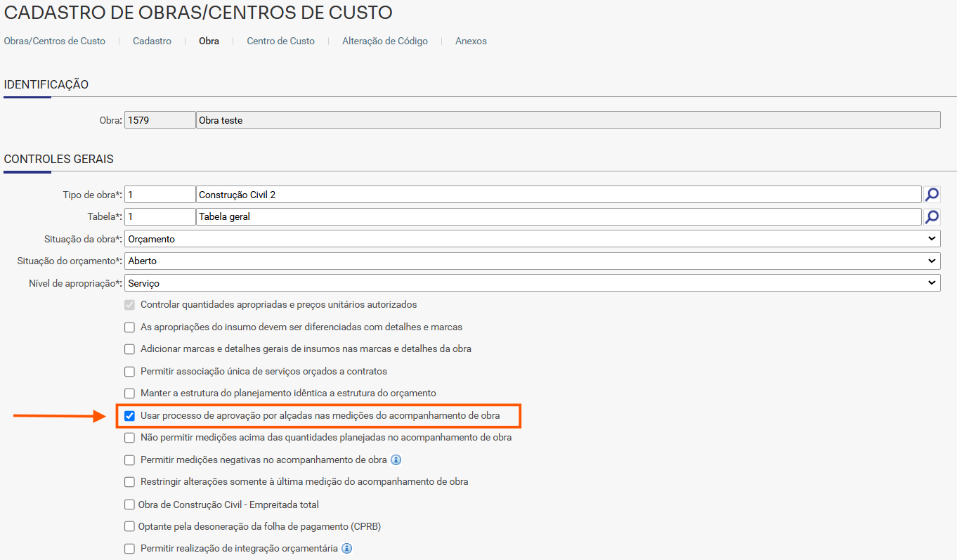Open the 'Nível de apropriação' dropdown

point(533,282)
